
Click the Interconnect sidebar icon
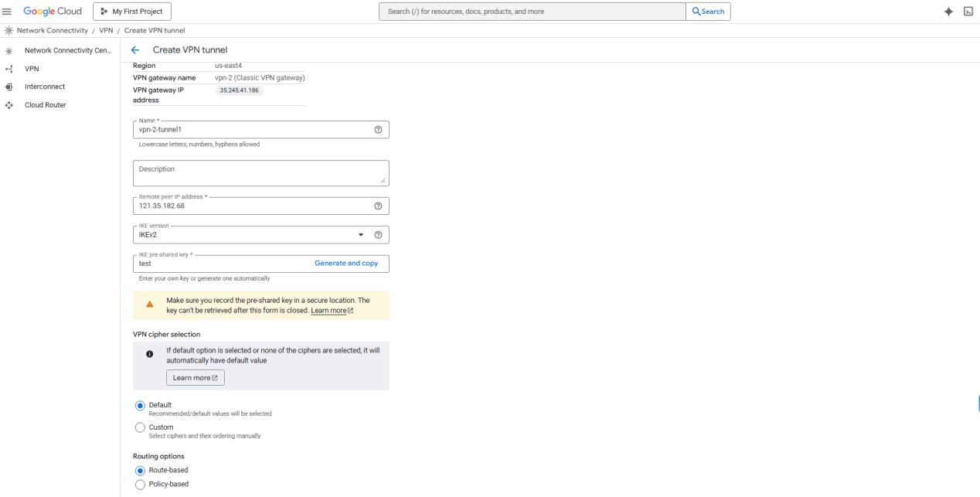tap(9, 87)
